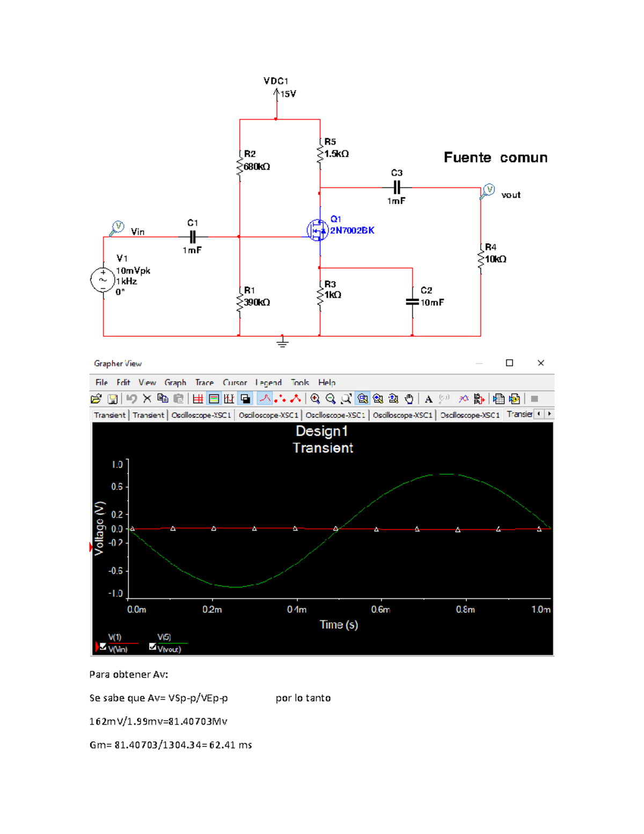This screenshot has height=834, width=644.
Task: Click the horizontal zoom magnifier icon
Action: pos(378,398)
